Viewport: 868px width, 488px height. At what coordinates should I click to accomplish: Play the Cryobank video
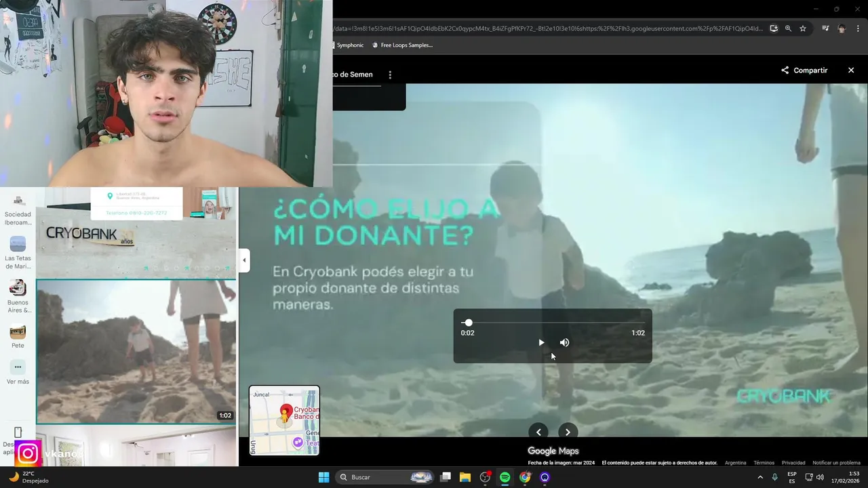coord(541,342)
